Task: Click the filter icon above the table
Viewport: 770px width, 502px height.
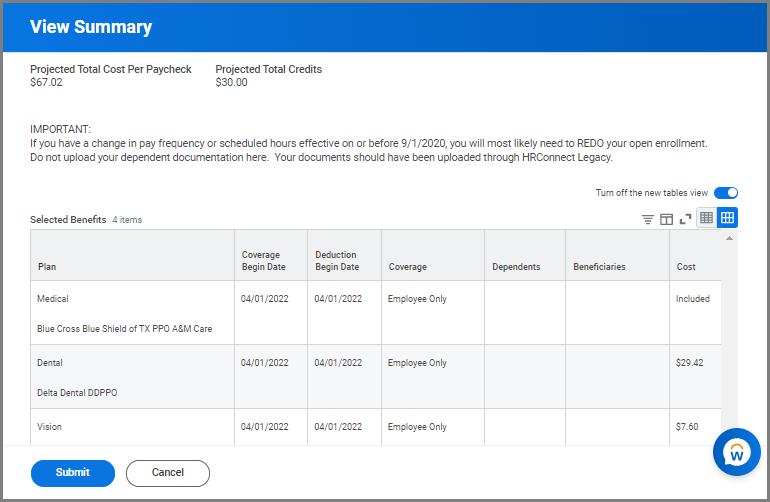Action: (x=647, y=219)
